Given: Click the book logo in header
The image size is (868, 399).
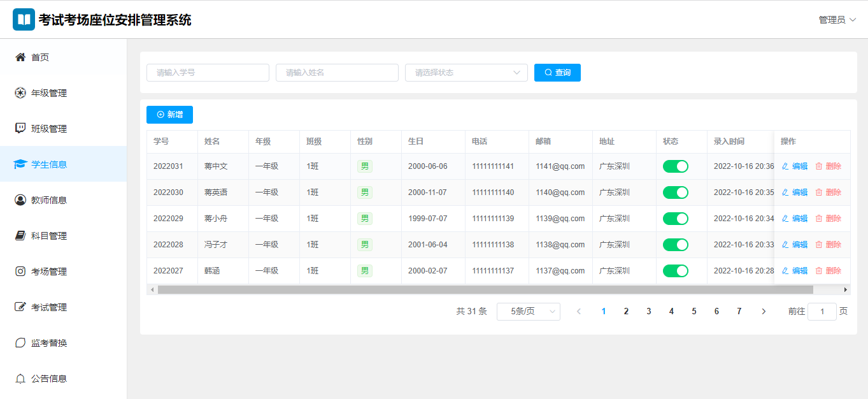Looking at the screenshot, I should point(24,20).
